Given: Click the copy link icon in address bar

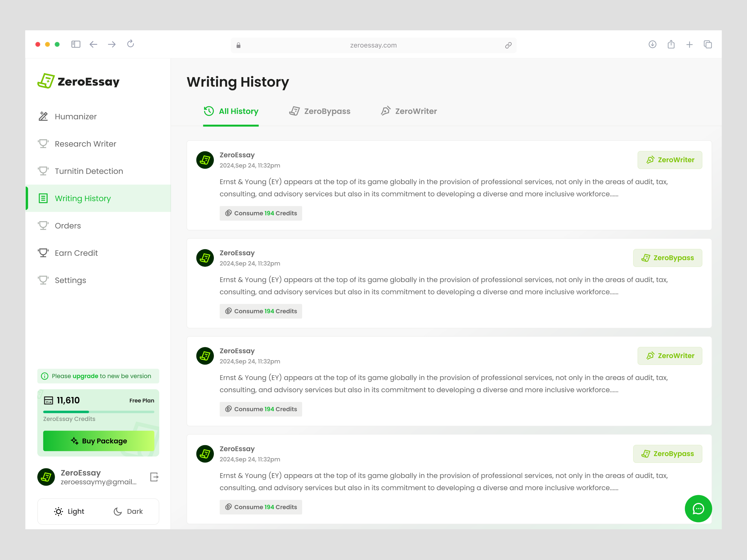Looking at the screenshot, I should point(508,45).
